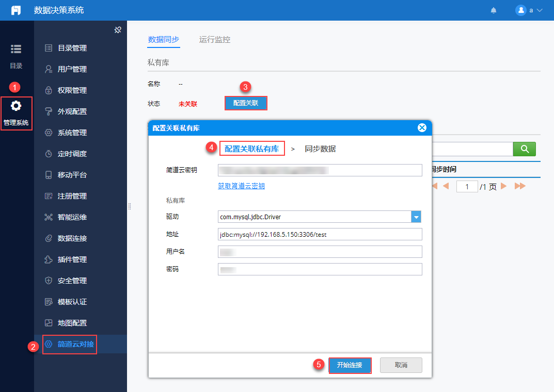
Task: Go to previous page arrow
Action: pos(446,186)
